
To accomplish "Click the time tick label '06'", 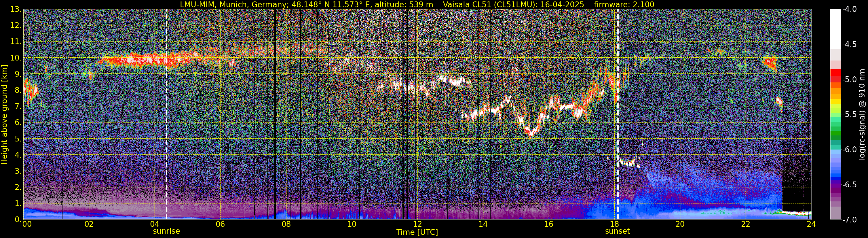I will 220,224.
